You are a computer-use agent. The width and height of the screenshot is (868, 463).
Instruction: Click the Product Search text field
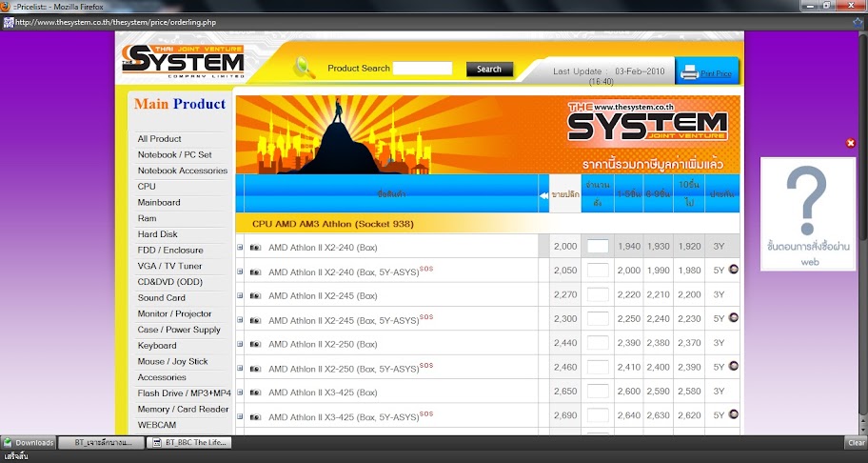(423, 69)
